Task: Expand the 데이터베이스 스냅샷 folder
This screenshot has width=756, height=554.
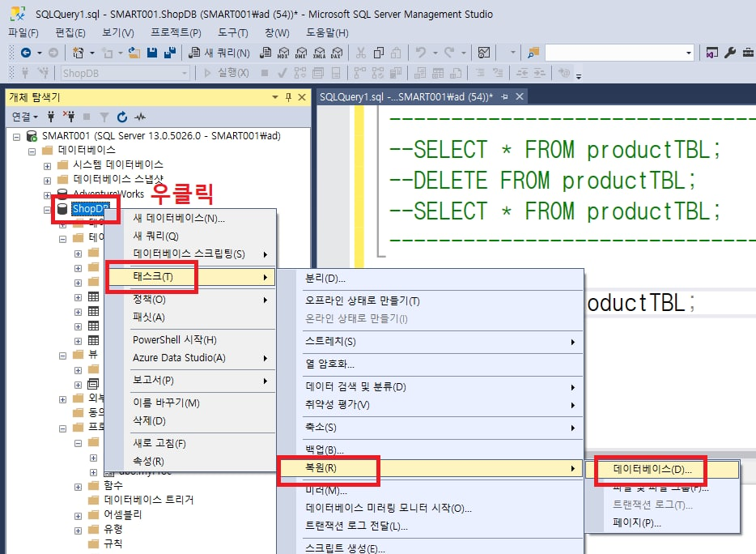Action: point(47,181)
